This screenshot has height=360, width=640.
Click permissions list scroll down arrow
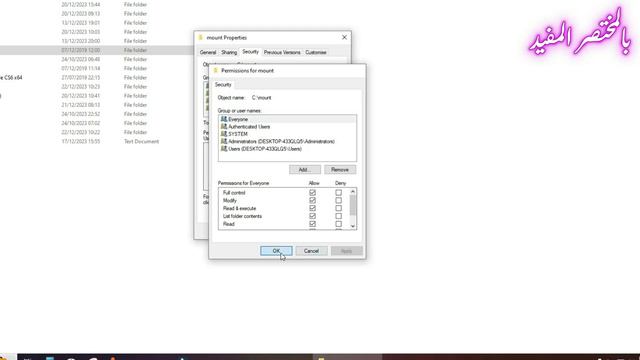coord(353,226)
